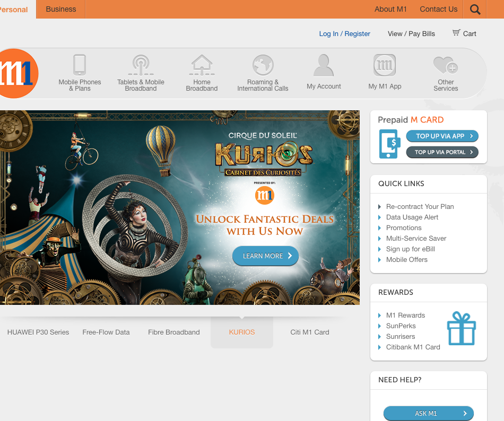
Task: Open the shopping cart icon
Action: [x=456, y=32]
